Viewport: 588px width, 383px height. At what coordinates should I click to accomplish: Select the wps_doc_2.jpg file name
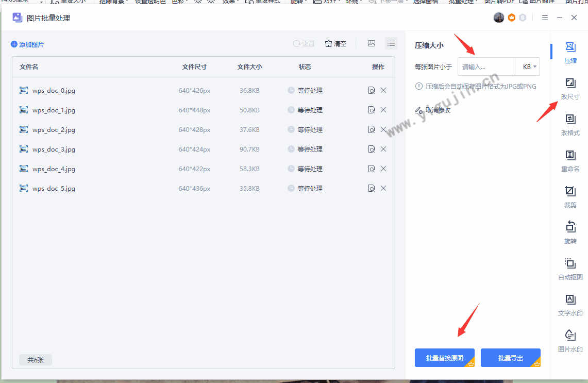(54, 130)
